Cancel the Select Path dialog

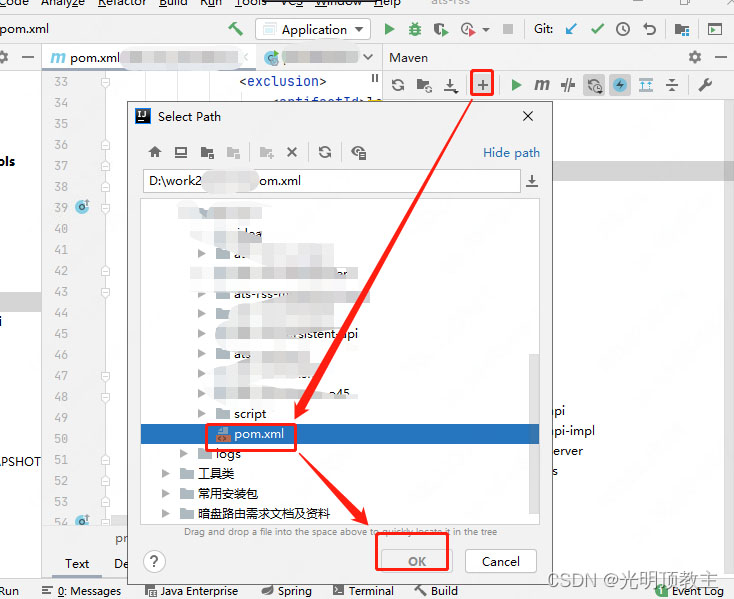tap(501, 561)
